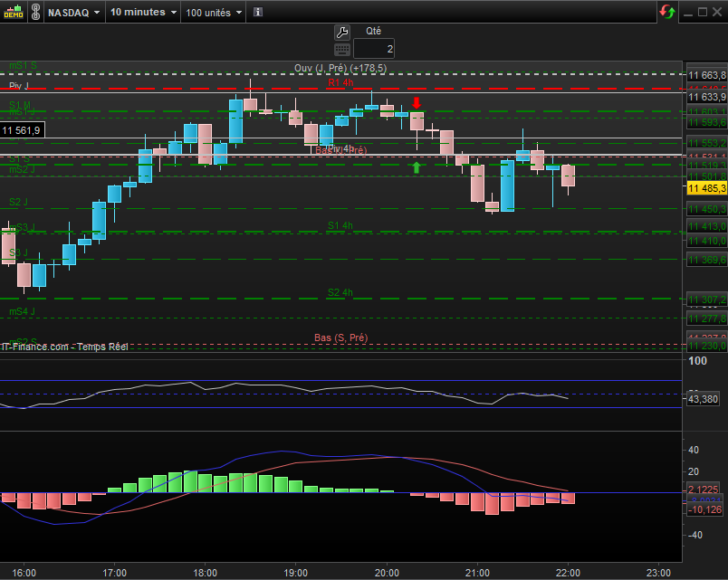Click the mS4 J support label
728x580 pixels.
point(23,311)
